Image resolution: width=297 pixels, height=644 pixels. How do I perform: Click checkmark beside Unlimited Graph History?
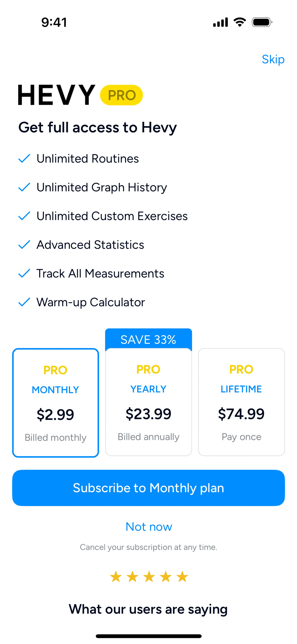pyautogui.click(x=24, y=187)
